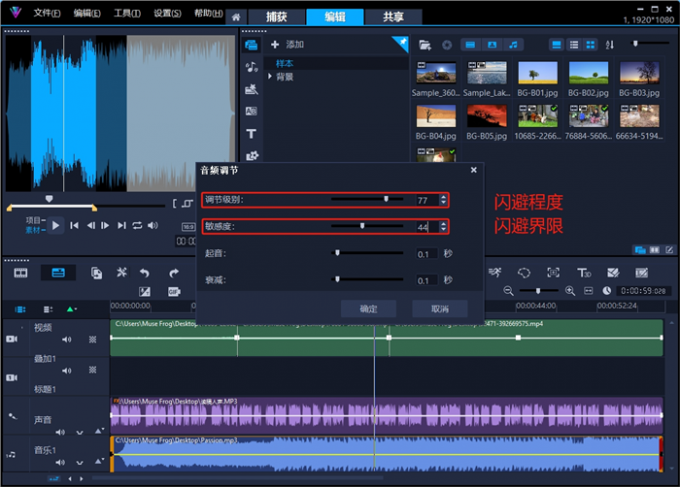Image resolution: width=680 pixels, height=487 pixels.
Task: Expand the 音乐1 track options chevron
Action: pyautogui.click(x=79, y=463)
